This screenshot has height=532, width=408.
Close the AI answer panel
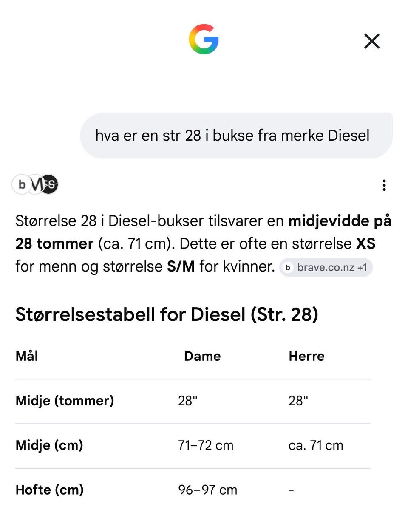372,41
